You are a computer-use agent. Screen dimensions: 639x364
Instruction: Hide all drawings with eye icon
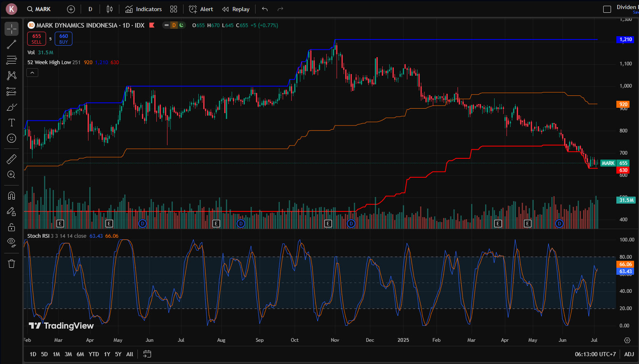pos(12,243)
